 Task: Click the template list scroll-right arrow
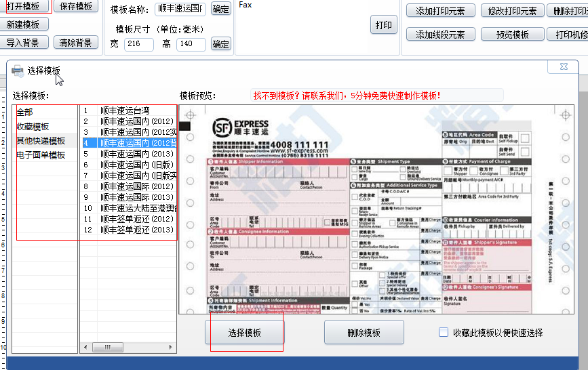171,347
